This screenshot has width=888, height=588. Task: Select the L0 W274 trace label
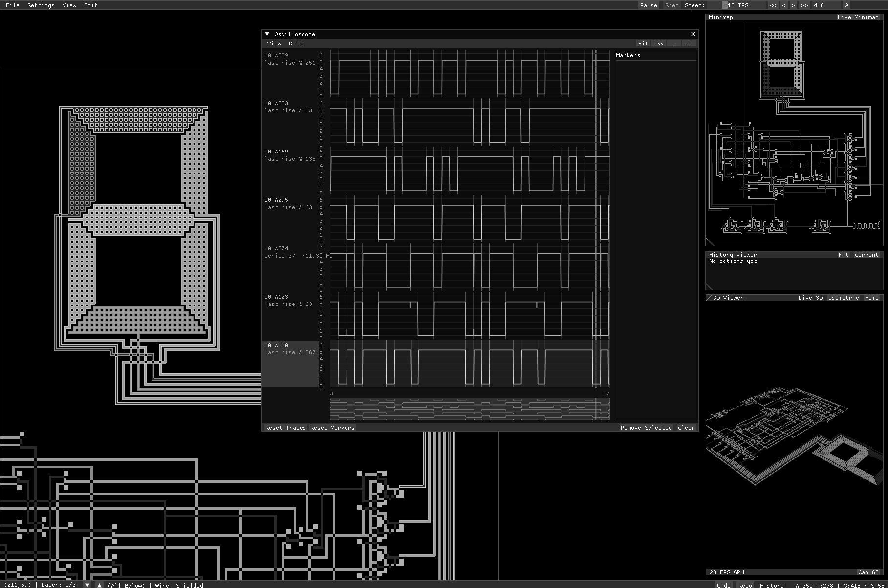point(276,248)
